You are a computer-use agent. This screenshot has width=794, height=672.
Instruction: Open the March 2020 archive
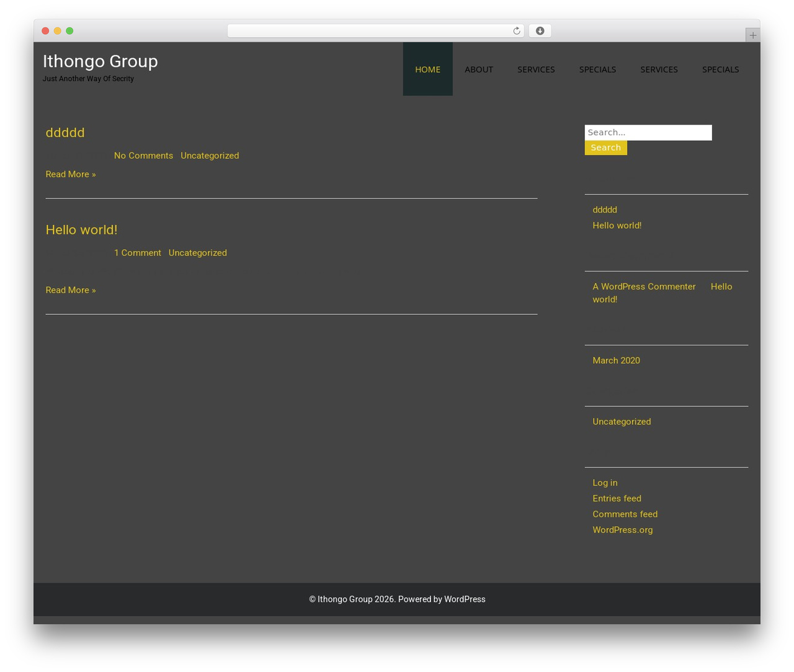(616, 360)
